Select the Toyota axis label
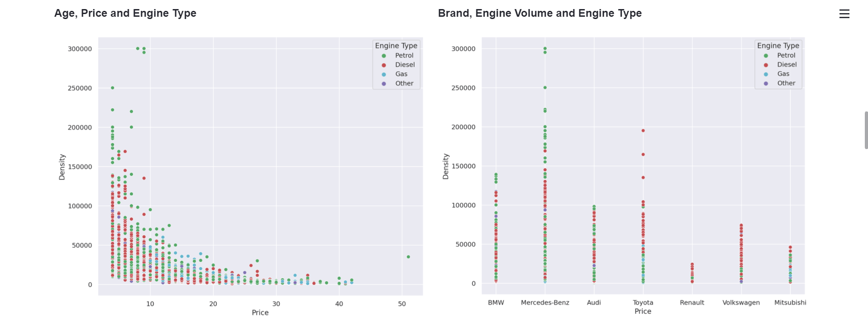868x333 pixels. coord(643,303)
